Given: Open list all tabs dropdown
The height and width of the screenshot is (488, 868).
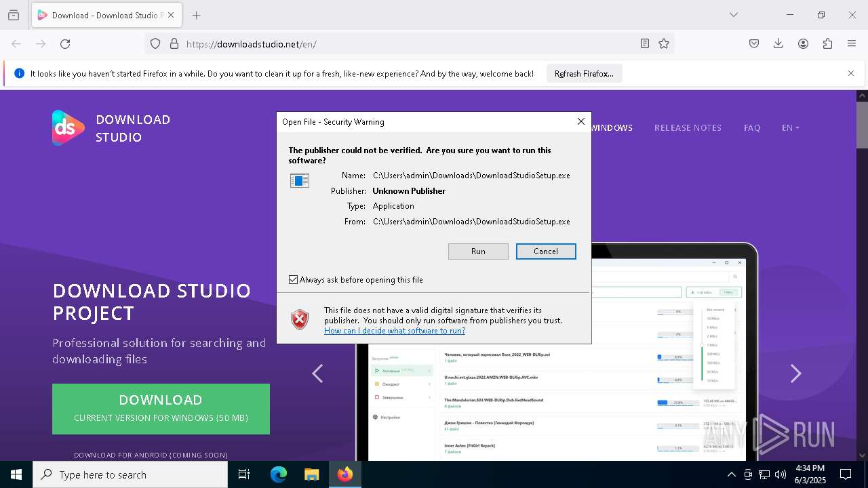Looking at the screenshot, I should 733,15.
